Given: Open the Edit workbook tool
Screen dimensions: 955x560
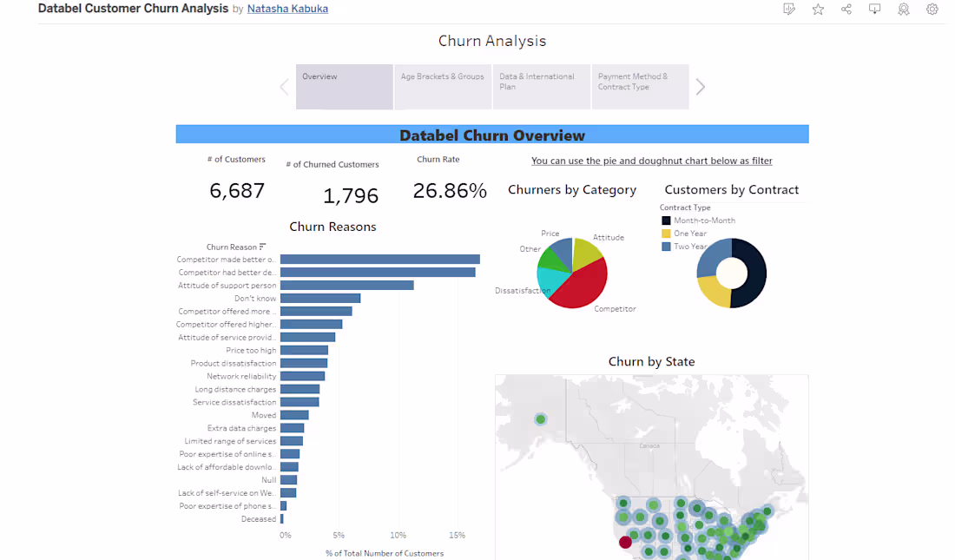Looking at the screenshot, I should (x=789, y=9).
